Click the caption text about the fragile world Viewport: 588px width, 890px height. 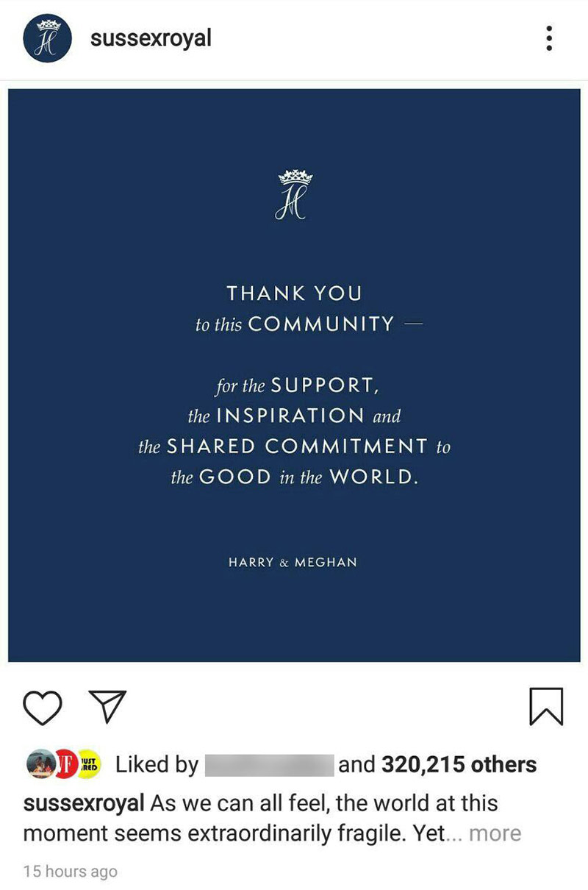pos(323,803)
